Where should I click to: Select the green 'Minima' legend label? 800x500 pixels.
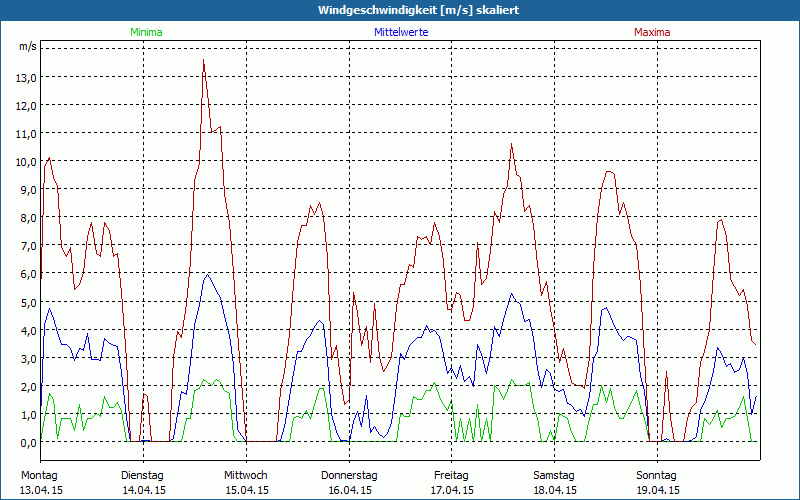[x=146, y=32]
